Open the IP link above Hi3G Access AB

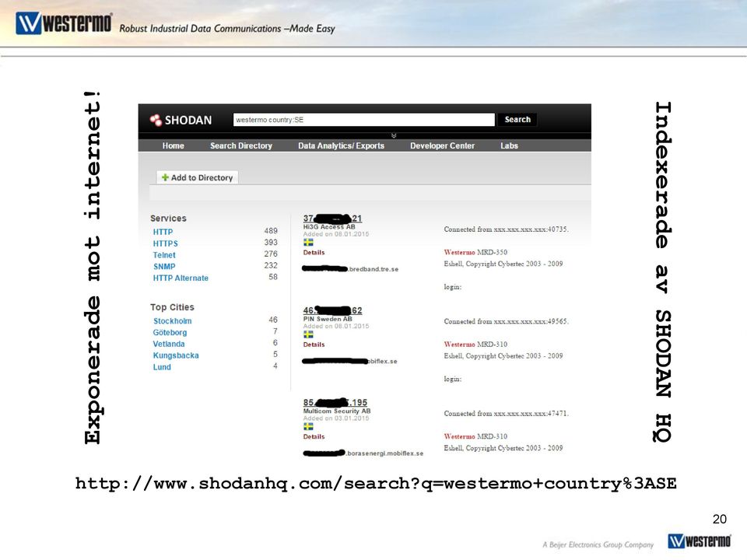point(332,219)
